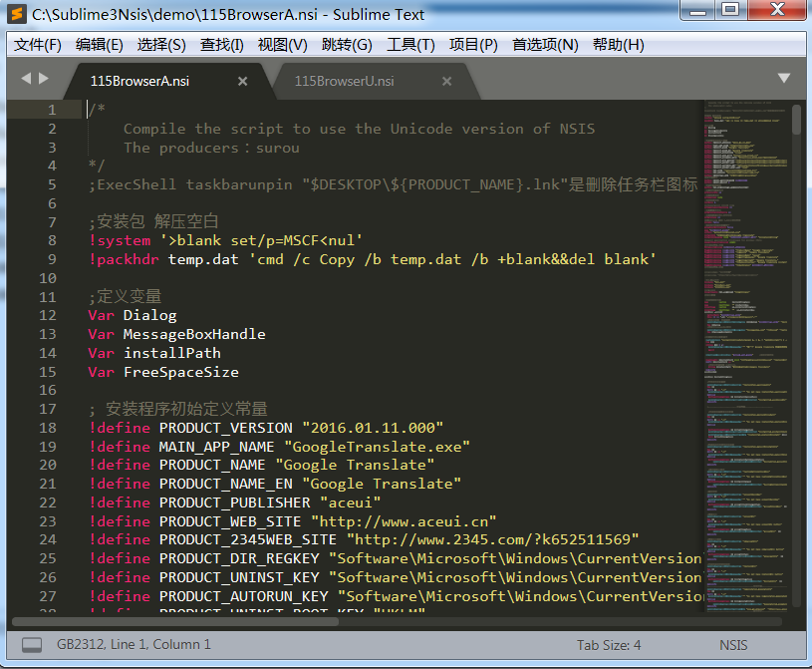Close the 115BrowserA.nsi tab

pos(242,82)
